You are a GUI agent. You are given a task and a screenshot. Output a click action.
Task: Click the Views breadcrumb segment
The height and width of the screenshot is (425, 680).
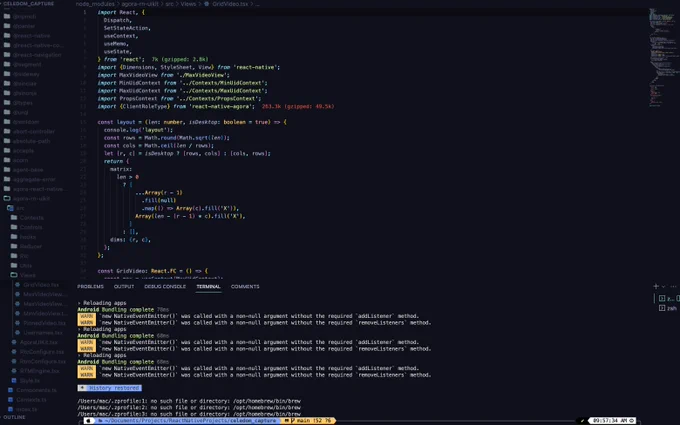(x=188, y=4)
